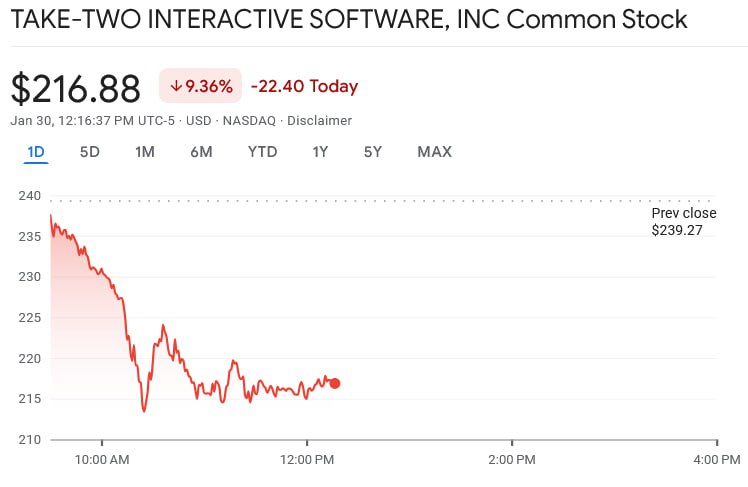Open the 1M time range tab

pos(145,152)
